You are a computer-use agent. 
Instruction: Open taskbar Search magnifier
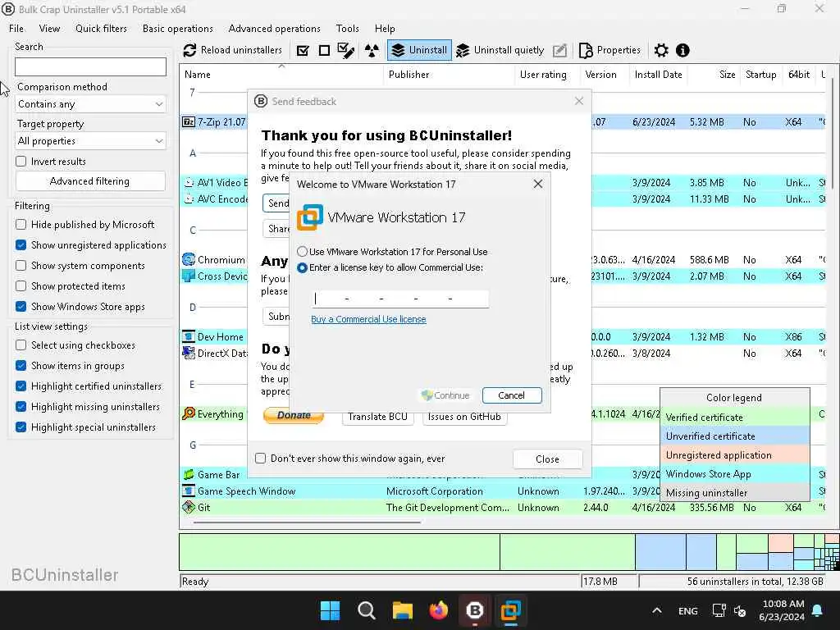[x=367, y=610]
